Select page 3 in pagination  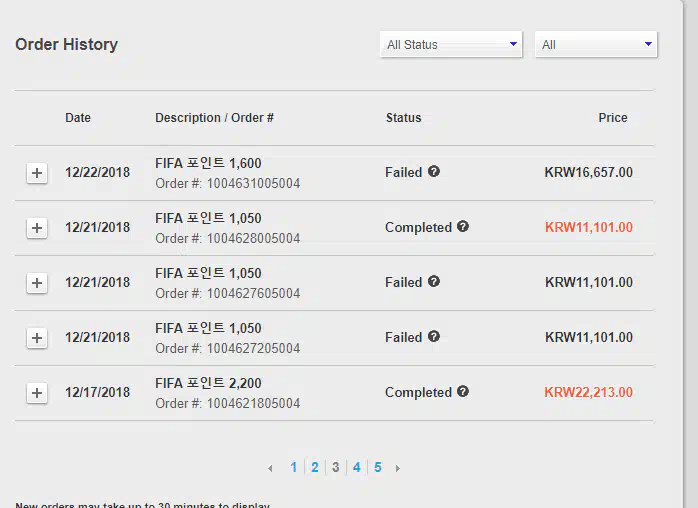(x=336, y=467)
